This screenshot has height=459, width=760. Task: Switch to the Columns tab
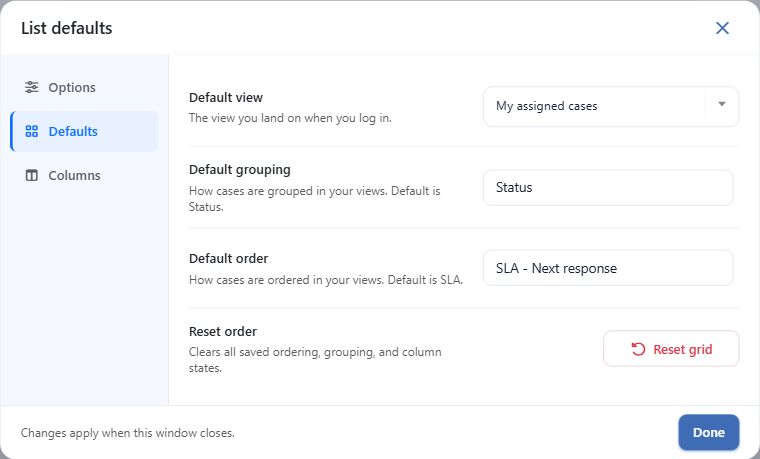84,175
